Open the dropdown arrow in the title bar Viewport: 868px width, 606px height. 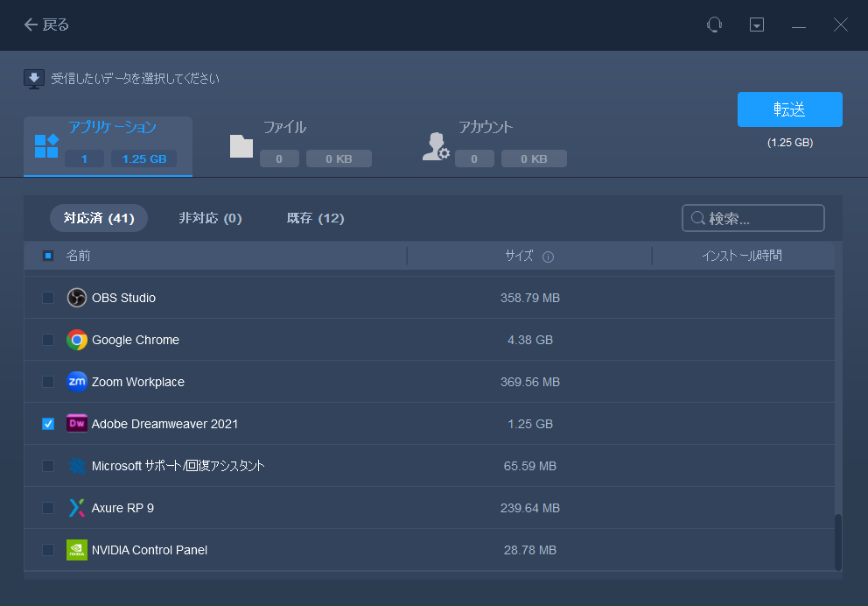click(757, 25)
